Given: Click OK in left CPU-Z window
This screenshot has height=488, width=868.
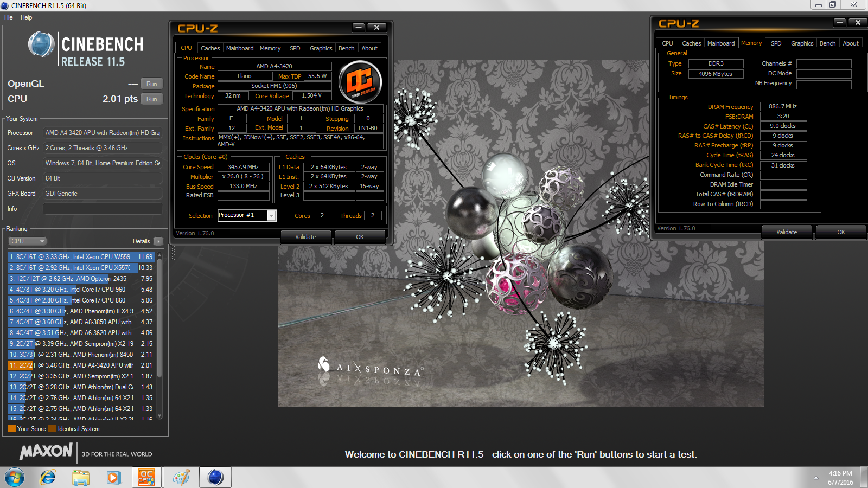Looking at the screenshot, I should (x=360, y=237).
